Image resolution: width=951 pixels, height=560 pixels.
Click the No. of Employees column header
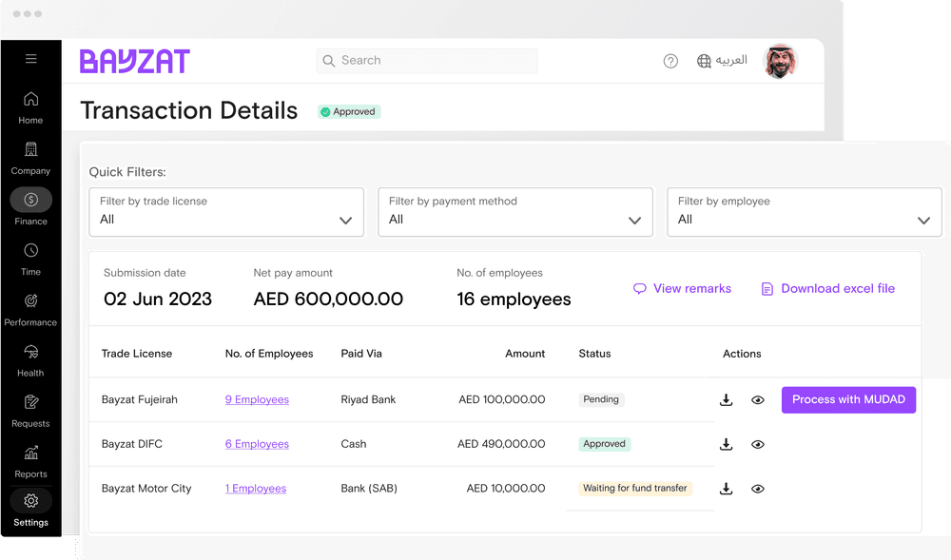(269, 354)
